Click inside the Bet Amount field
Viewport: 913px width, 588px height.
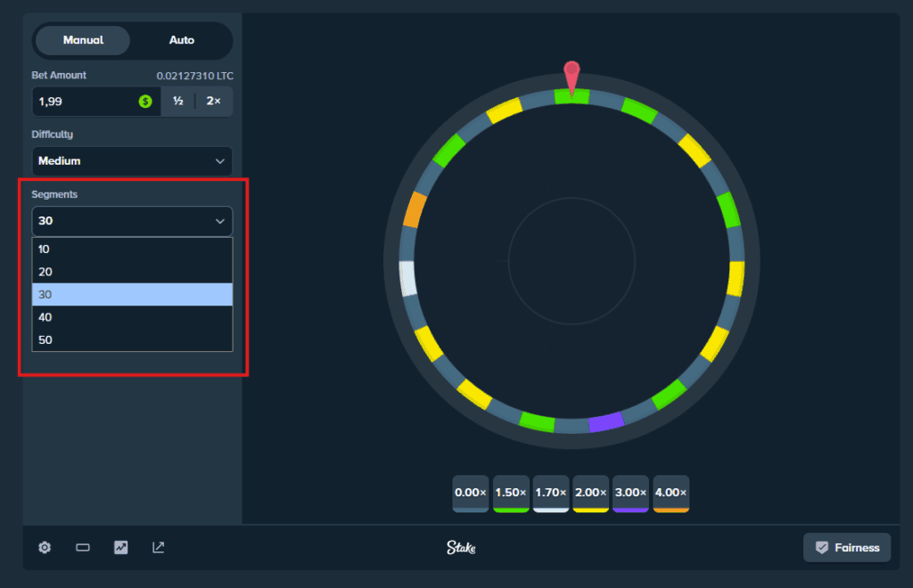80,102
